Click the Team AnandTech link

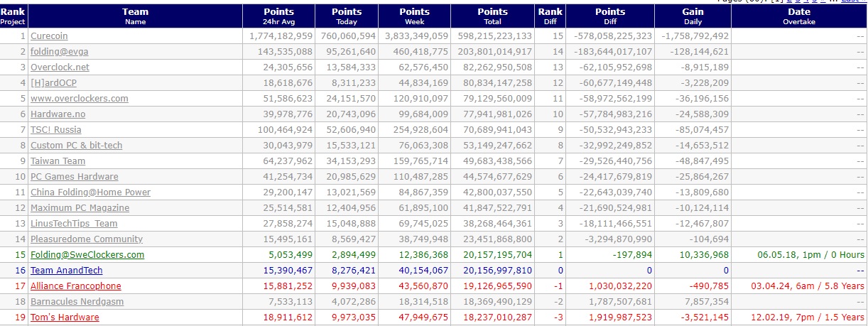66,270
